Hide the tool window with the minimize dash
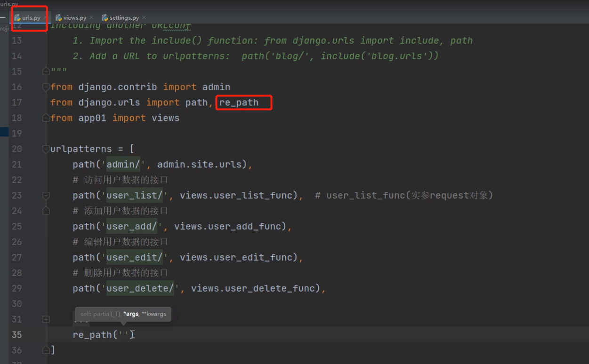Screen dimensions: 589x364 [3, 18]
